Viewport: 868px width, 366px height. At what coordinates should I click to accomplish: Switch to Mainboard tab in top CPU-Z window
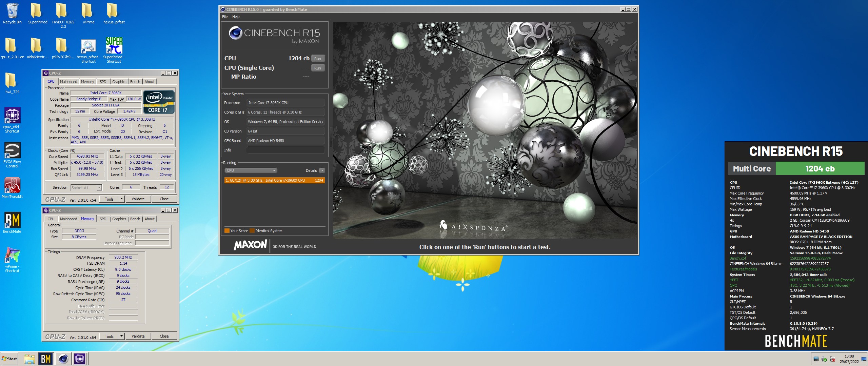pos(68,82)
